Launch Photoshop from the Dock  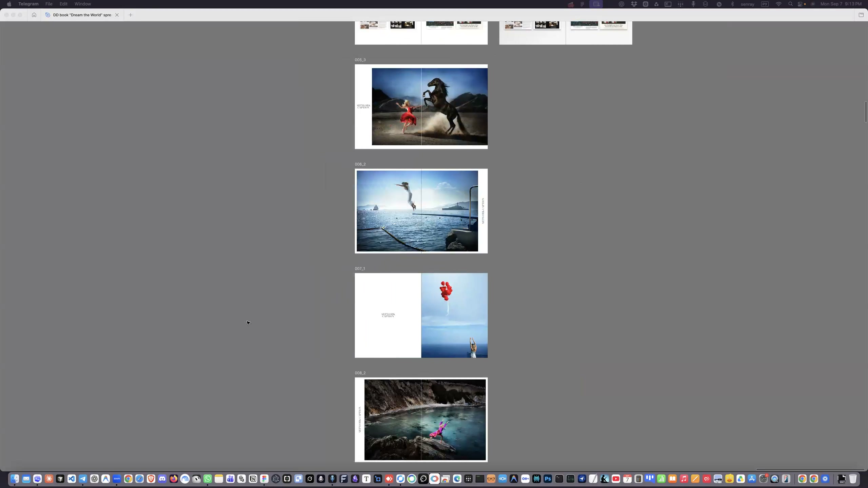point(548,479)
